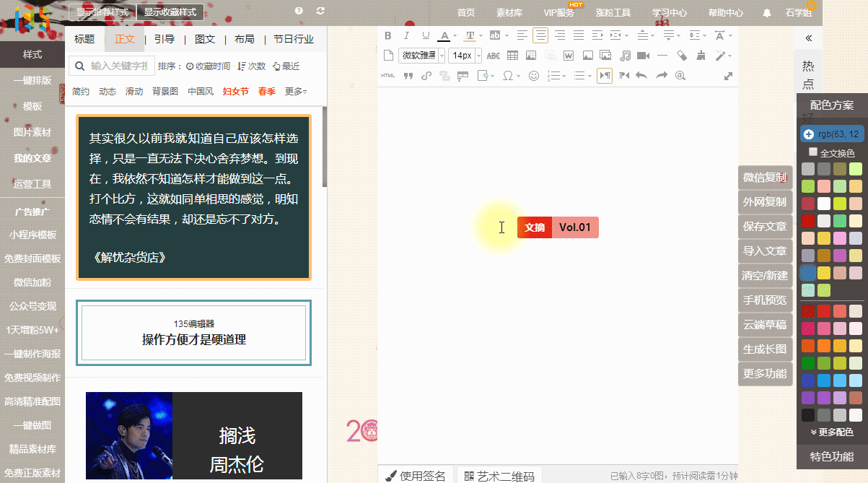Open 素材库 in top navigation
This screenshot has height=483, width=868.
(x=509, y=12)
